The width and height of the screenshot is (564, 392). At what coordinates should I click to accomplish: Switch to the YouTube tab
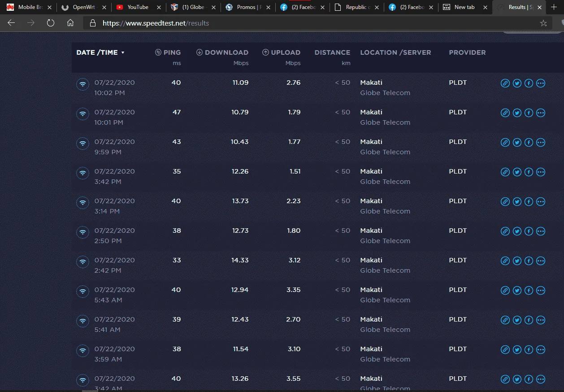click(138, 7)
